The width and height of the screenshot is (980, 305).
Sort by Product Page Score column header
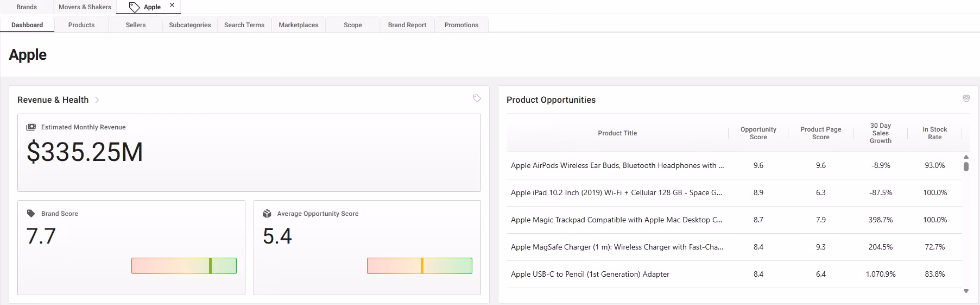821,133
